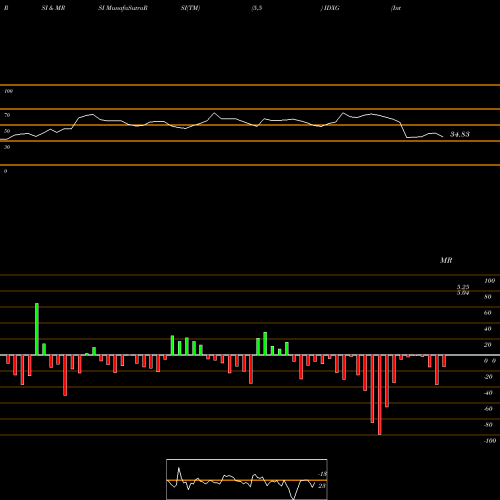Click the '(5,5' parameter label in header
500x500 pixels.
257,8
